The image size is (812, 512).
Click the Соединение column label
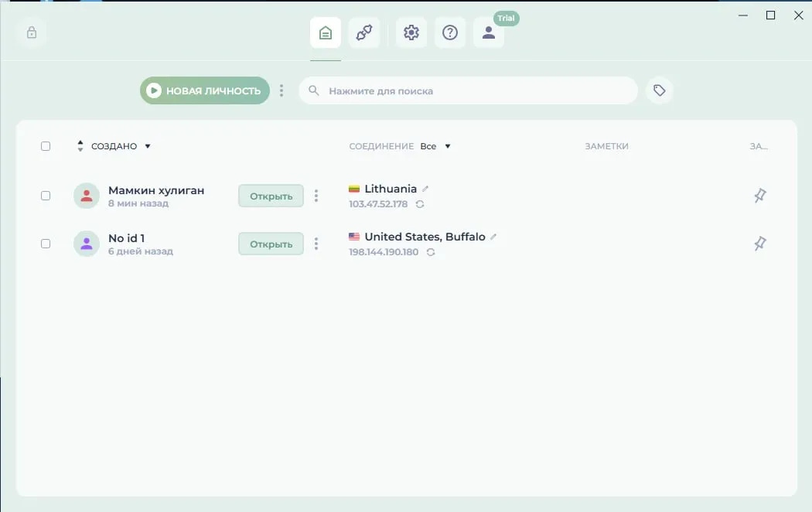click(x=381, y=146)
